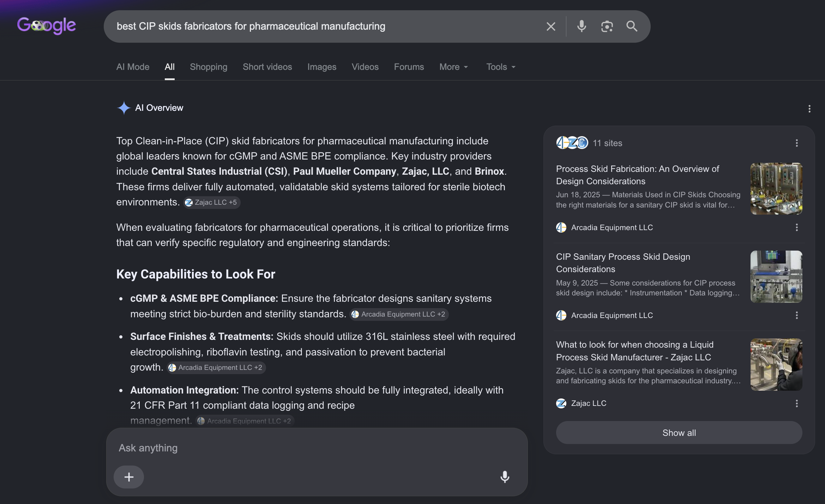Open the Forums tab
The width and height of the screenshot is (825, 504).
[409, 67]
